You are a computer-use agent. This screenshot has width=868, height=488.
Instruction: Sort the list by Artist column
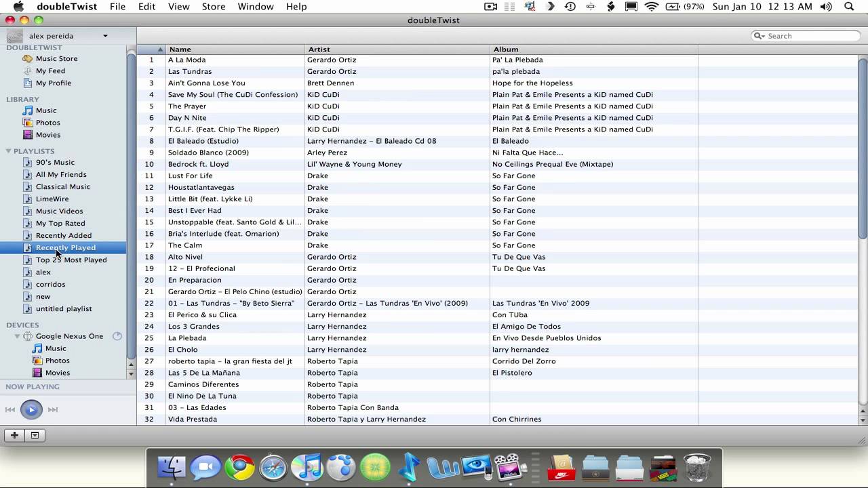[x=397, y=49]
